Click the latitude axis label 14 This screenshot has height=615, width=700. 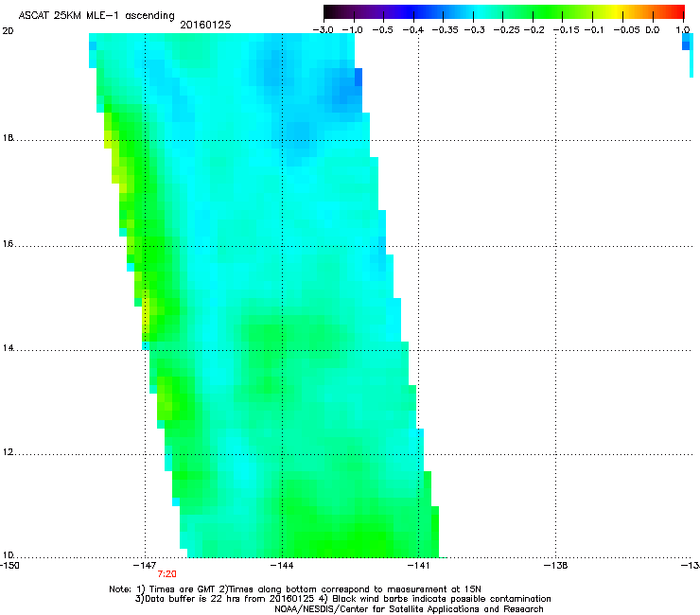click(x=8, y=348)
